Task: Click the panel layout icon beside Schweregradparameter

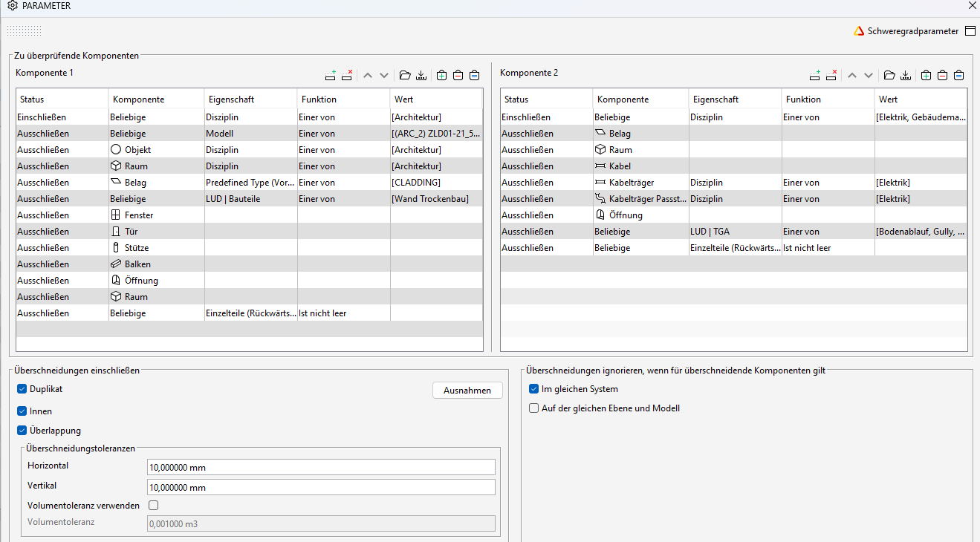Action: (970, 31)
